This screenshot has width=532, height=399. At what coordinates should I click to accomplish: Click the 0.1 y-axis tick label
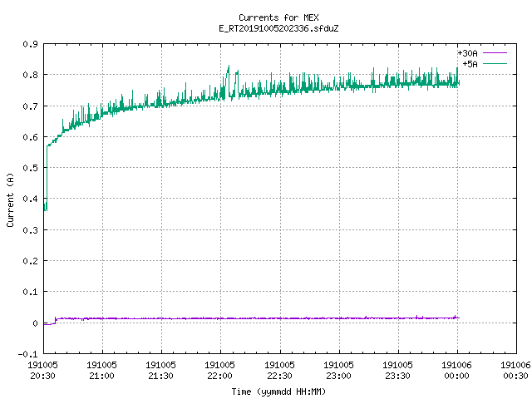pos(30,292)
